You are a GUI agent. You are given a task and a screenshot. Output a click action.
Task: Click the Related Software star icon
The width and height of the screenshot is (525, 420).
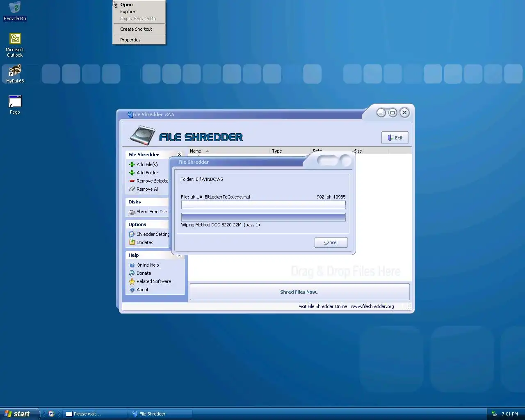pos(132,281)
